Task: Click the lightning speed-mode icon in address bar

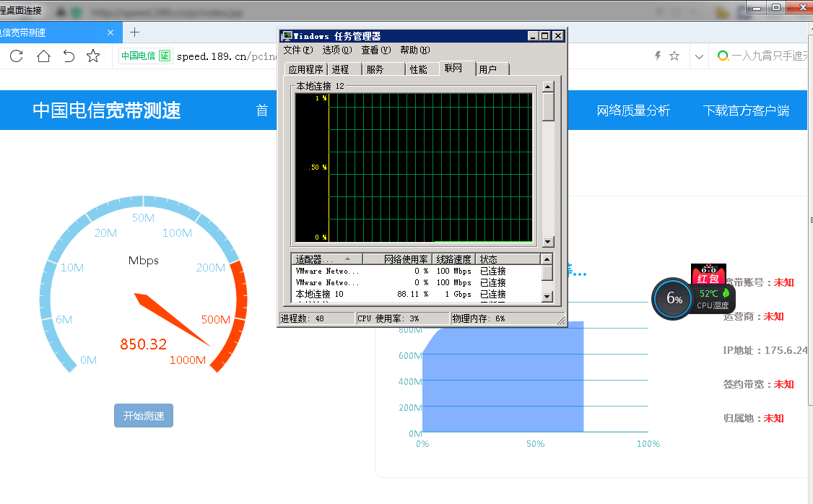Action: (x=658, y=56)
